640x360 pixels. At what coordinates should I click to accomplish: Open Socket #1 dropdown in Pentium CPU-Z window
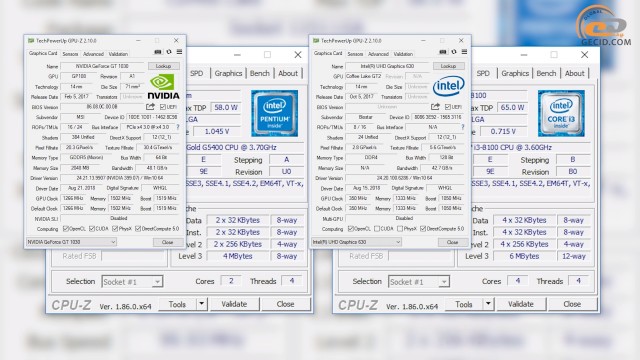tap(132, 282)
